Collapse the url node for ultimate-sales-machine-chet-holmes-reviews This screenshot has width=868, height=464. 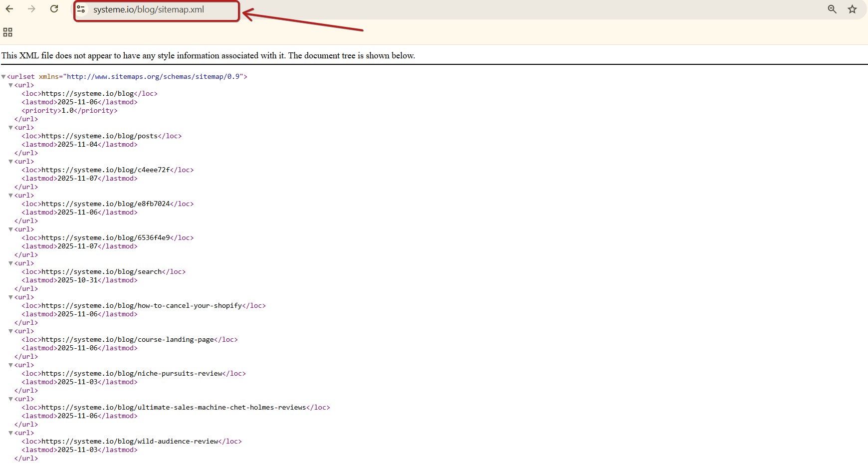[10, 399]
